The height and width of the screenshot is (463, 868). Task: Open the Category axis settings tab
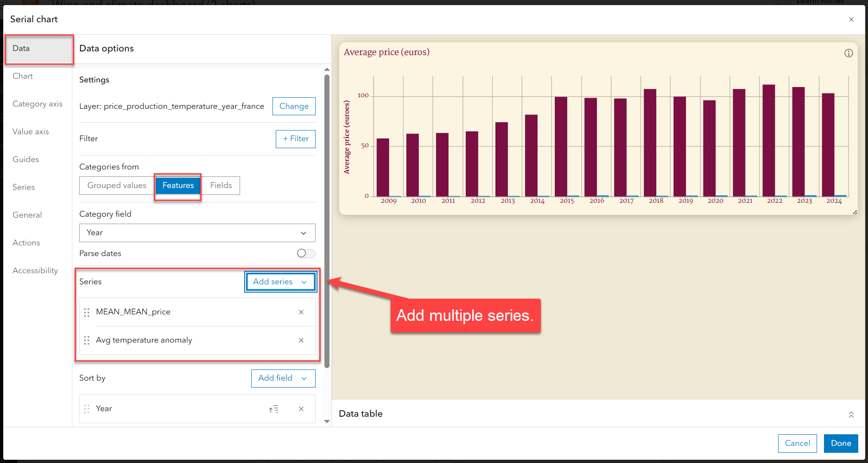[38, 104]
